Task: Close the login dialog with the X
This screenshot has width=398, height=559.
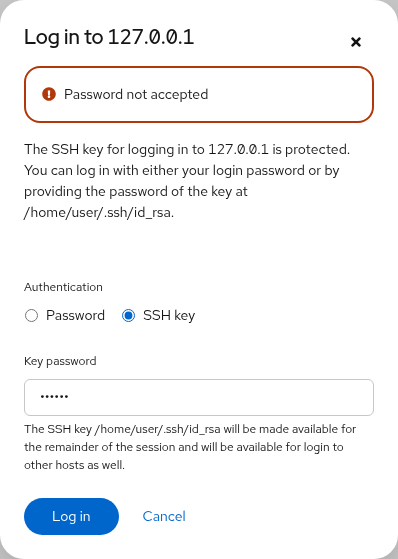Action: [x=356, y=42]
